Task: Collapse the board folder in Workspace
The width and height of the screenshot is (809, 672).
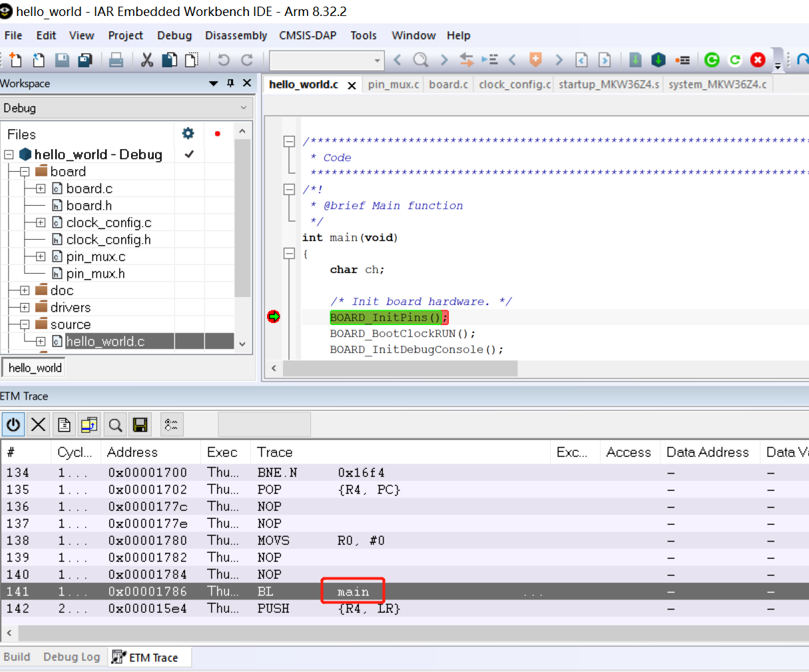Action: tap(25, 171)
